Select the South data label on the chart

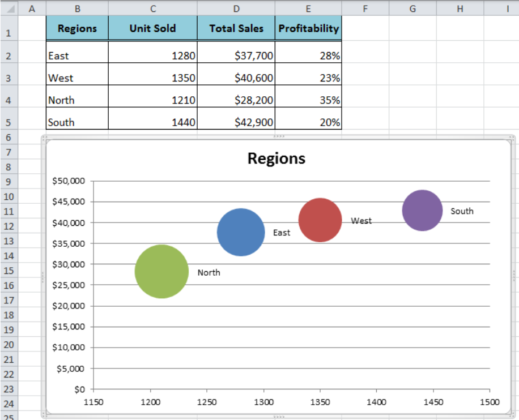462,211
